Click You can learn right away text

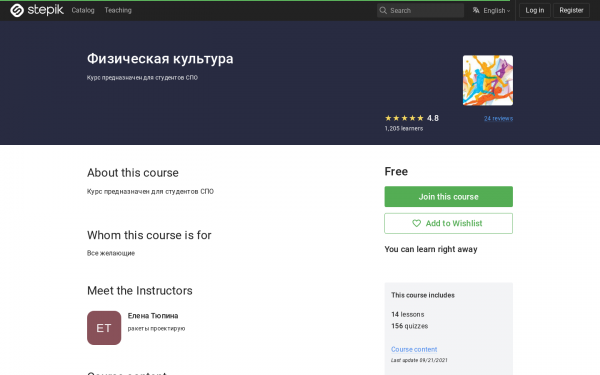tap(431, 249)
